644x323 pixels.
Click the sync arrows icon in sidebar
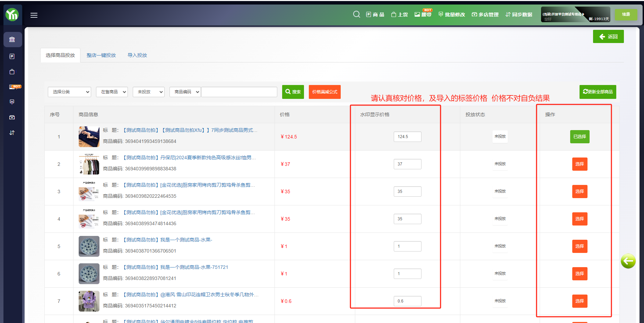point(12,133)
